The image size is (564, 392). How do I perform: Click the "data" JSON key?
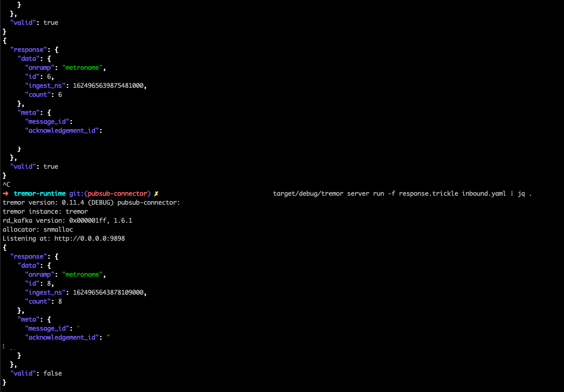pos(28,265)
